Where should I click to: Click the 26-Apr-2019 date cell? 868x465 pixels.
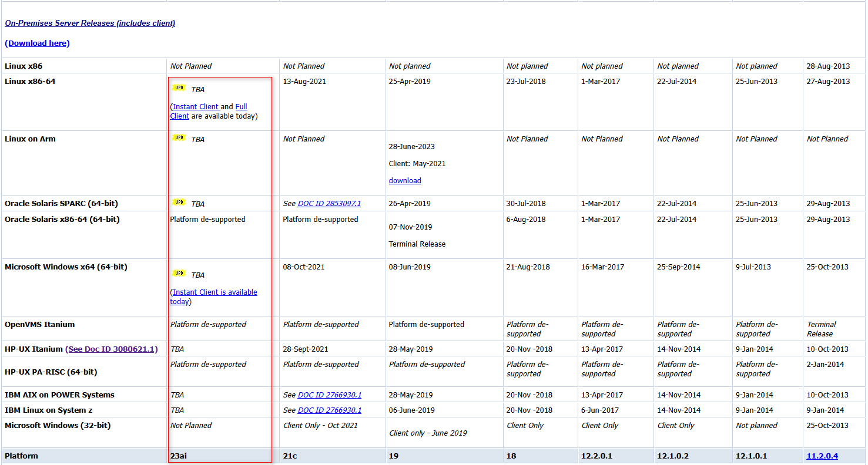click(x=410, y=204)
